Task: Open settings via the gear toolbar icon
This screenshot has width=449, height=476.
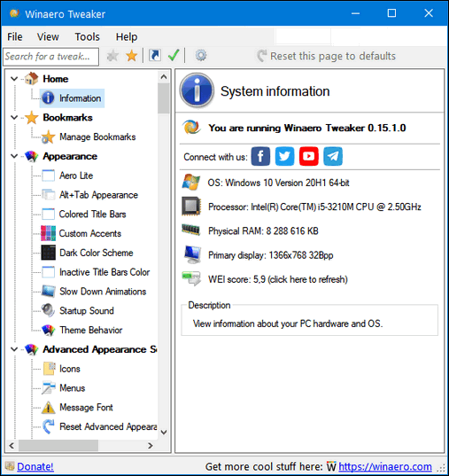Action: (x=200, y=56)
